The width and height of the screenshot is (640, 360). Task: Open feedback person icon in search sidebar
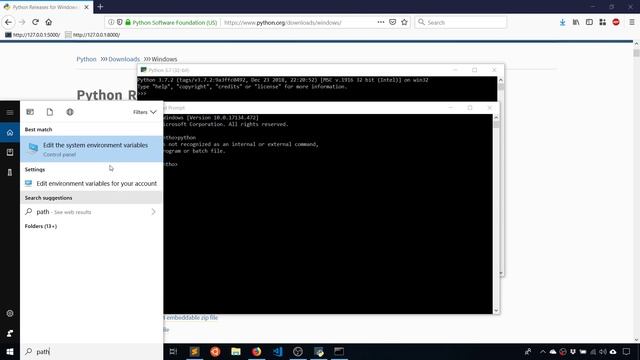pyautogui.click(x=10, y=333)
